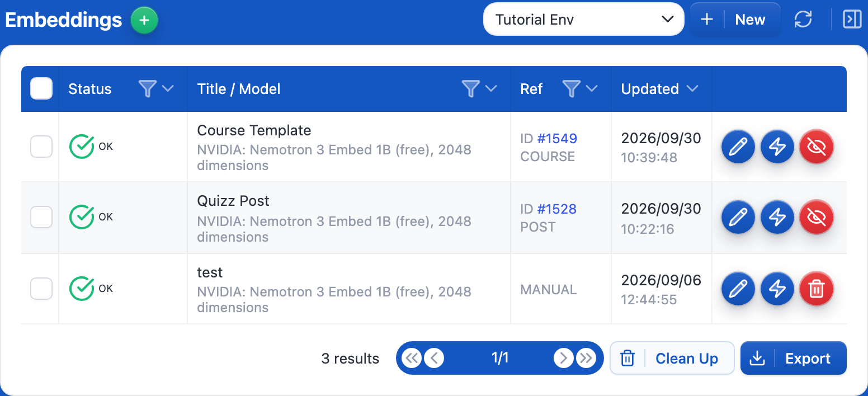The image size is (868, 396).
Task: Click crossed-eye icon on Course Template row
Action: 817,147
